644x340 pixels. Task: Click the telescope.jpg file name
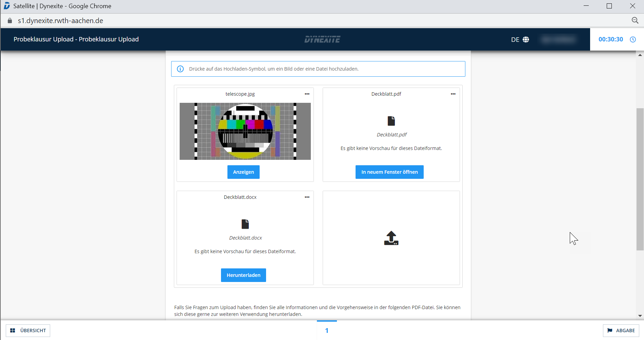240,94
